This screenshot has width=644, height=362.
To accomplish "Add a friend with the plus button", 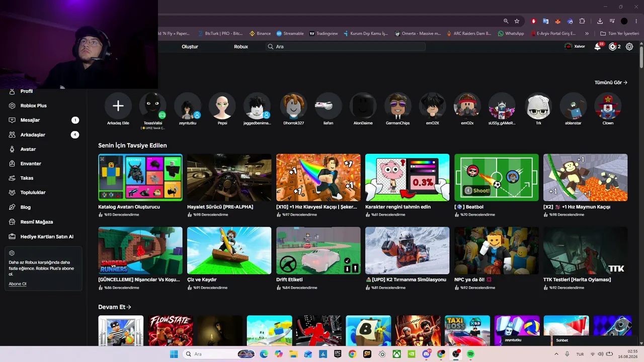I will tap(118, 106).
